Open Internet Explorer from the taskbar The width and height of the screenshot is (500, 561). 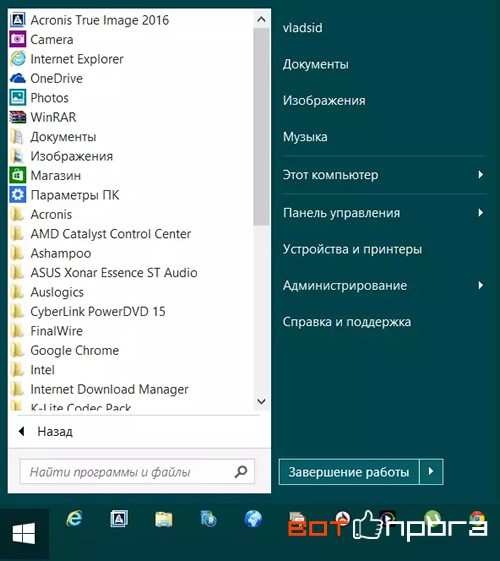point(74,518)
